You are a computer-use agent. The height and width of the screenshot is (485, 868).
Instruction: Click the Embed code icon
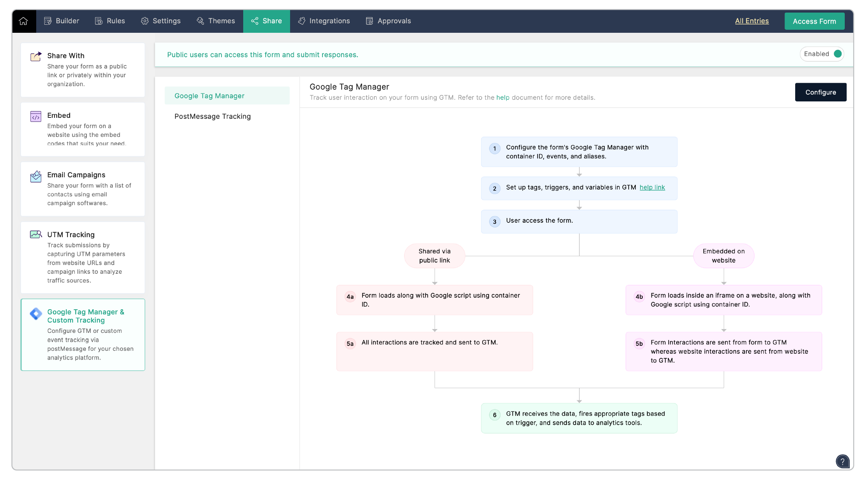click(x=36, y=116)
